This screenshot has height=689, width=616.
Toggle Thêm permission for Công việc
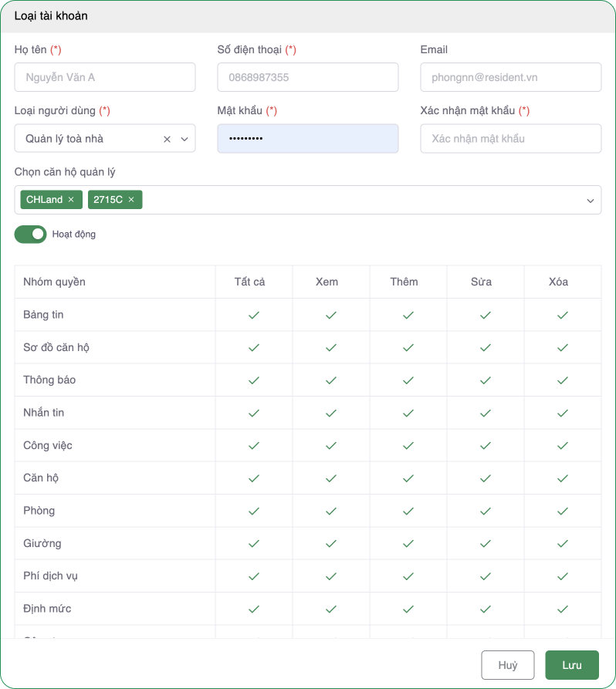[x=408, y=446]
